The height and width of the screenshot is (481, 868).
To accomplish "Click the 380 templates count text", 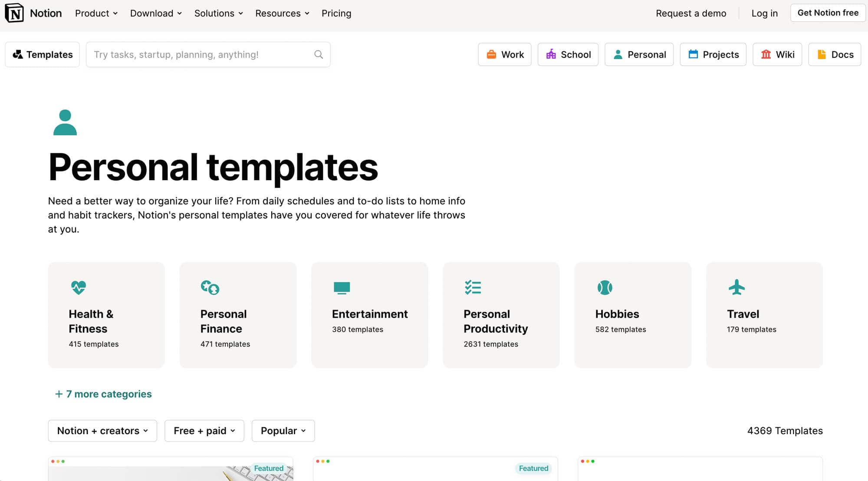I will pos(358,329).
